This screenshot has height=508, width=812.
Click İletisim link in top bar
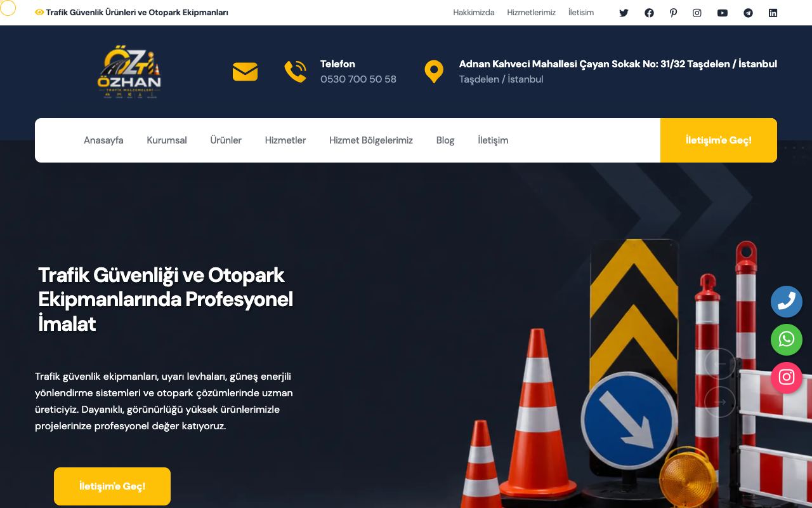[581, 13]
